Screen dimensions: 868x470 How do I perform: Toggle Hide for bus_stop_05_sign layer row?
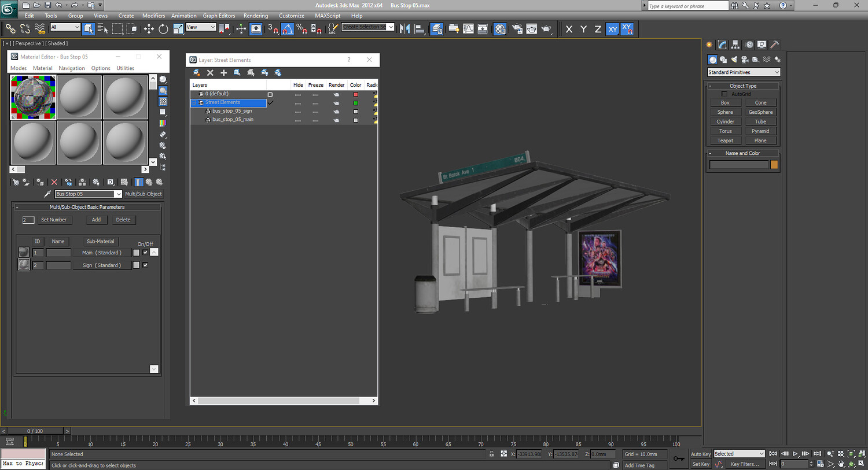click(298, 112)
